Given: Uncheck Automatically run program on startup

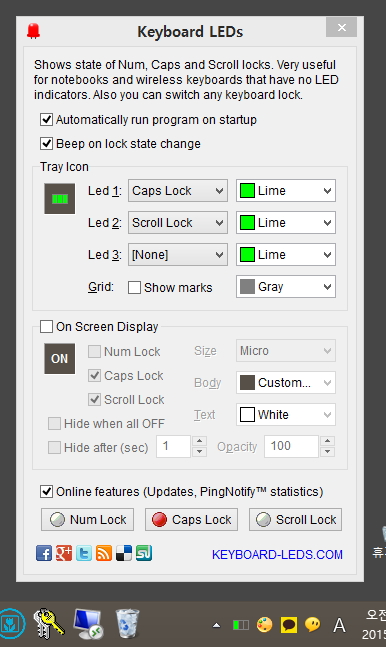Looking at the screenshot, I should 46,120.
